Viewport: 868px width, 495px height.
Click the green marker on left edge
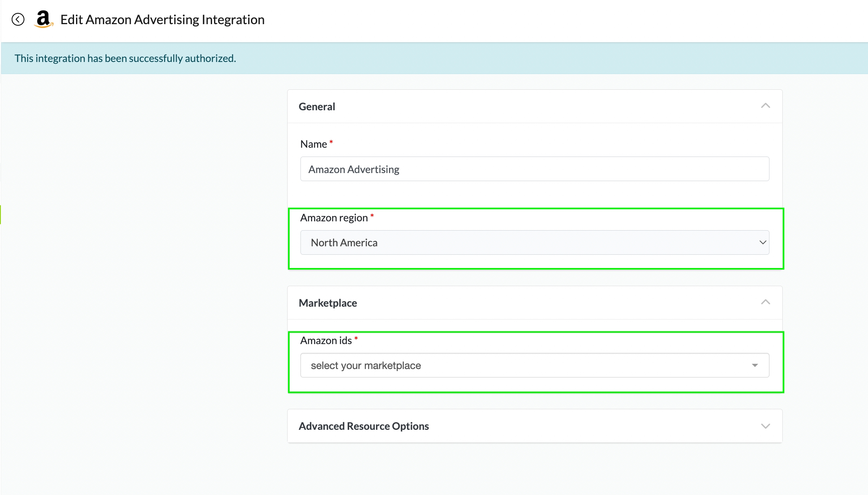click(1, 214)
